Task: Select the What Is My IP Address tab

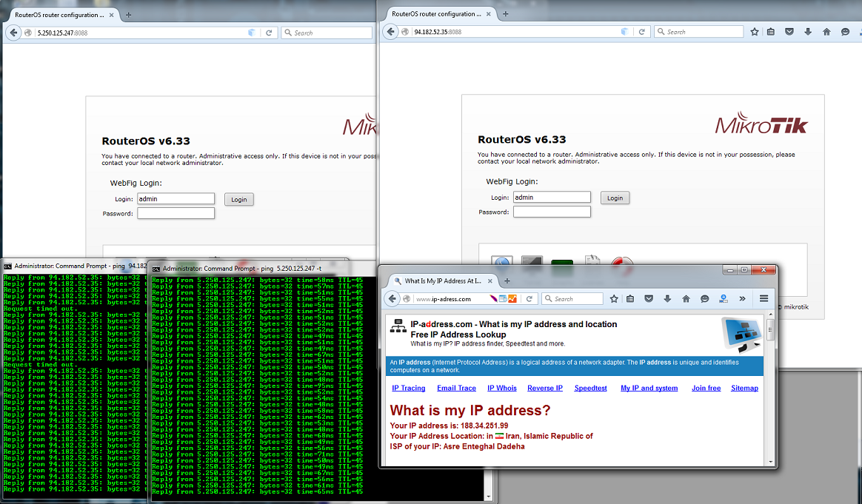Action: 443,280
